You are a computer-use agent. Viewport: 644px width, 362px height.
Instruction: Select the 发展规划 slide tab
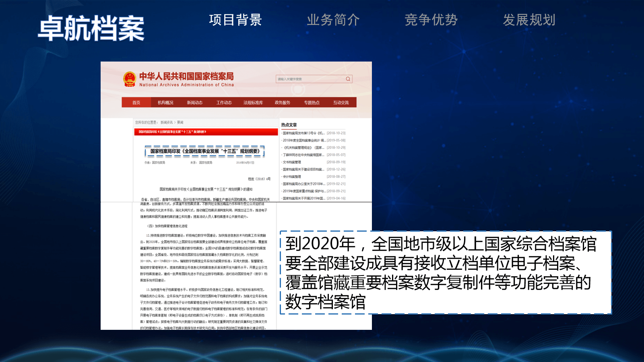[x=529, y=20]
